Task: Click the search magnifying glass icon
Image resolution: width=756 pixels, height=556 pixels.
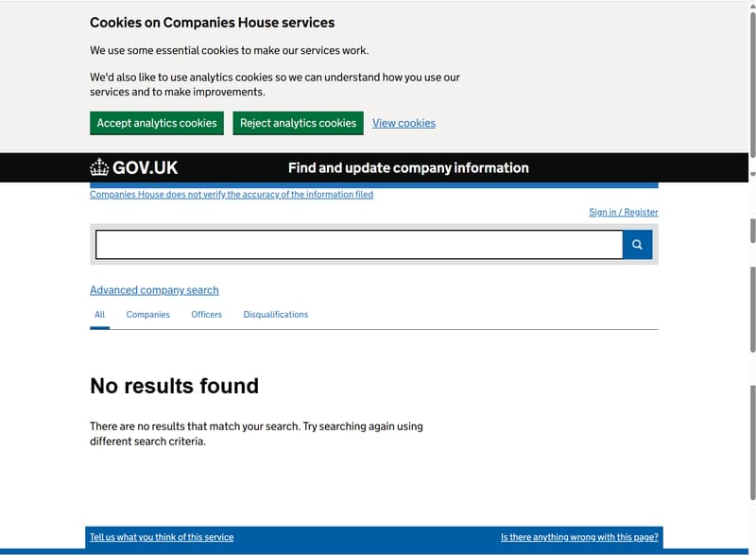Action: coord(637,245)
